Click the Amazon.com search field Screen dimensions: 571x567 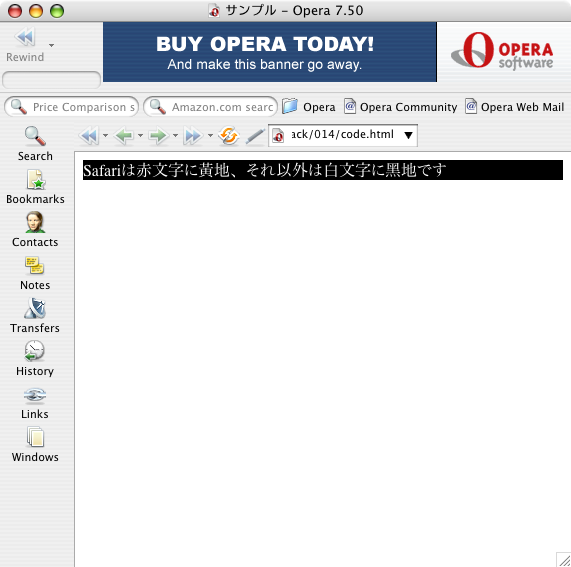210,107
